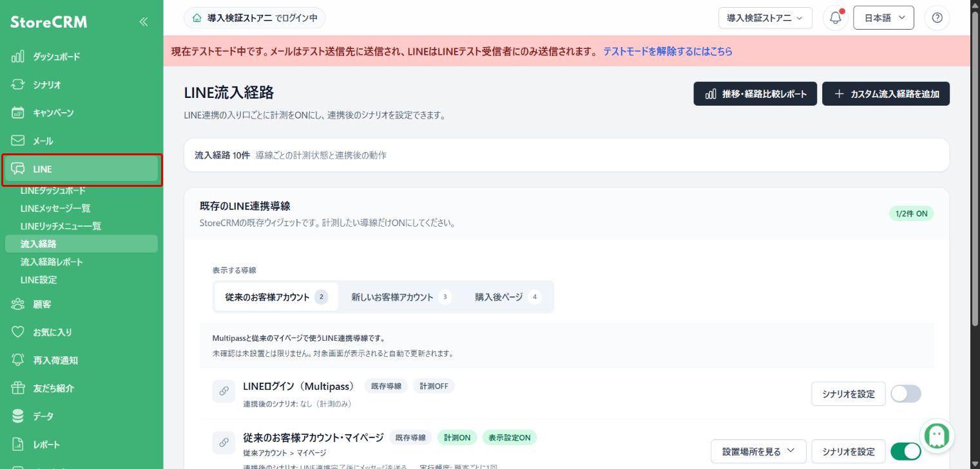Click シナリオを設定 for 従来のお客様アカウント・マイページ
980x469 pixels.
click(849, 451)
